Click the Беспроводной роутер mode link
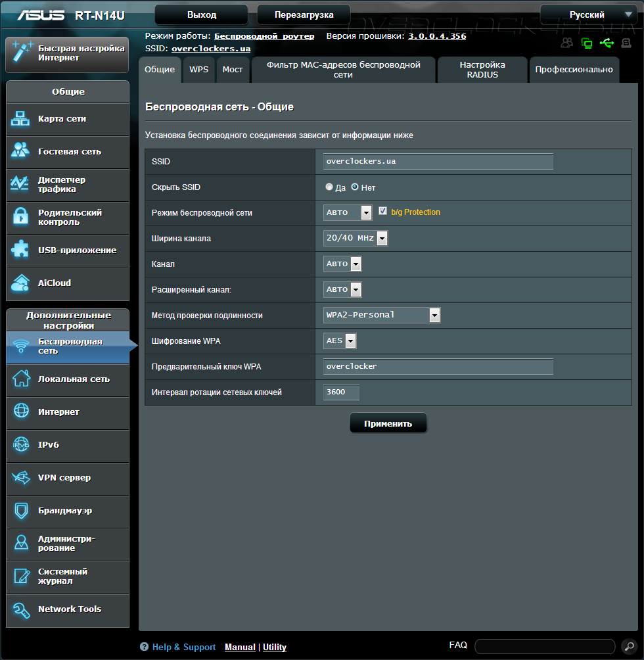This screenshot has height=660, width=644. click(264, 36)
